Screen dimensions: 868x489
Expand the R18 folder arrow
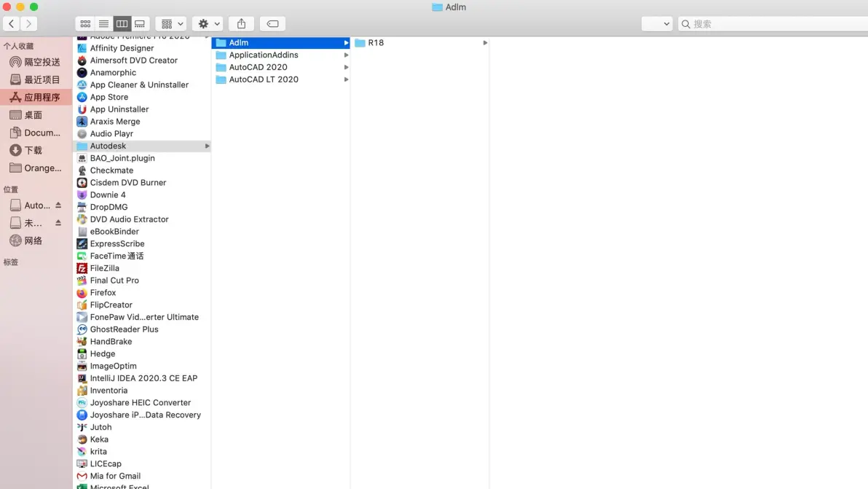[485, 43]
